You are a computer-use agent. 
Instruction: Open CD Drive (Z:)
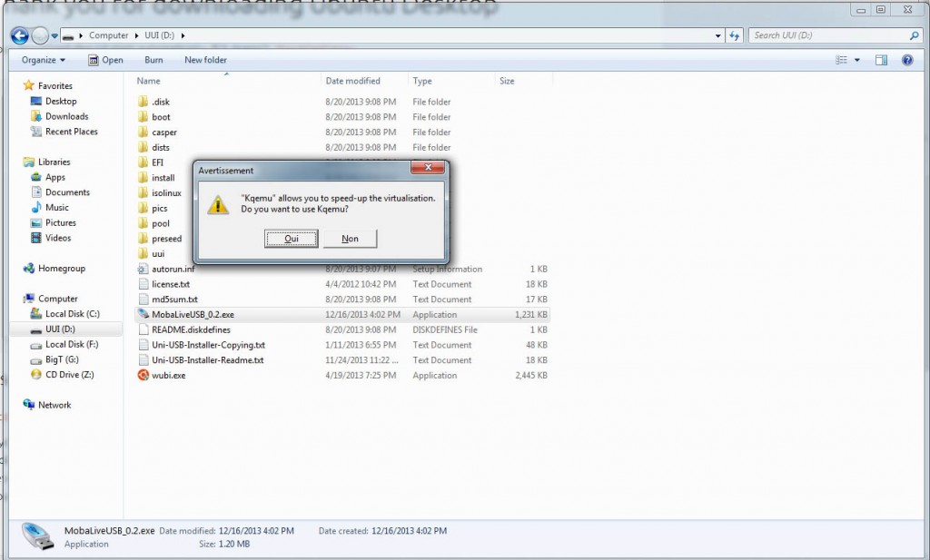tap(69, 375)
